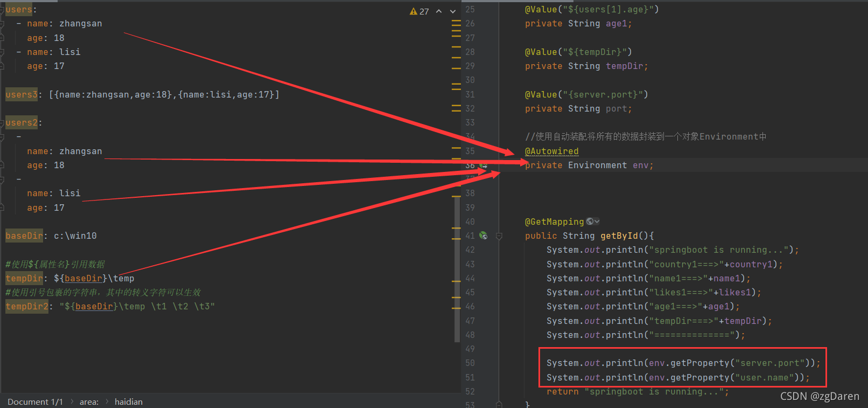Screen dimensions: 868x408
Task: Click ${baseDir} reference on tempDir2 line
Action: tap(92, 306)
